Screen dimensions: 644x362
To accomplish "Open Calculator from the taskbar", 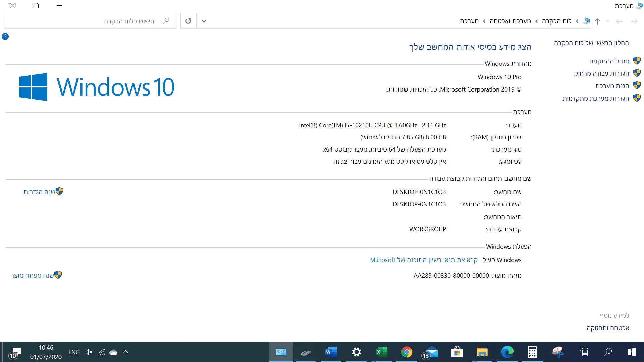I will tap(532, 352).
